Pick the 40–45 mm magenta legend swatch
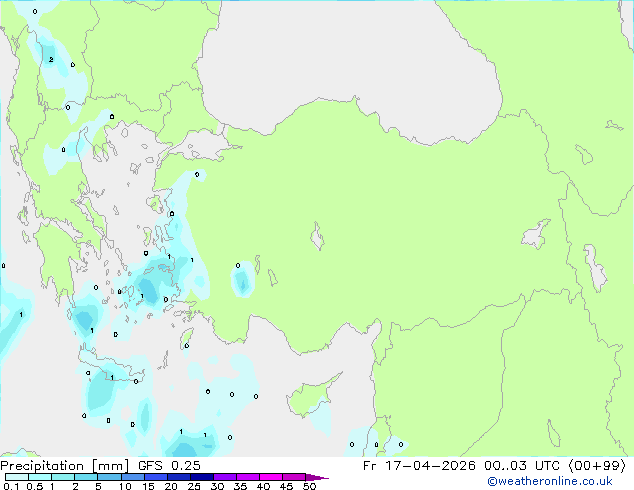 (271, 477)
